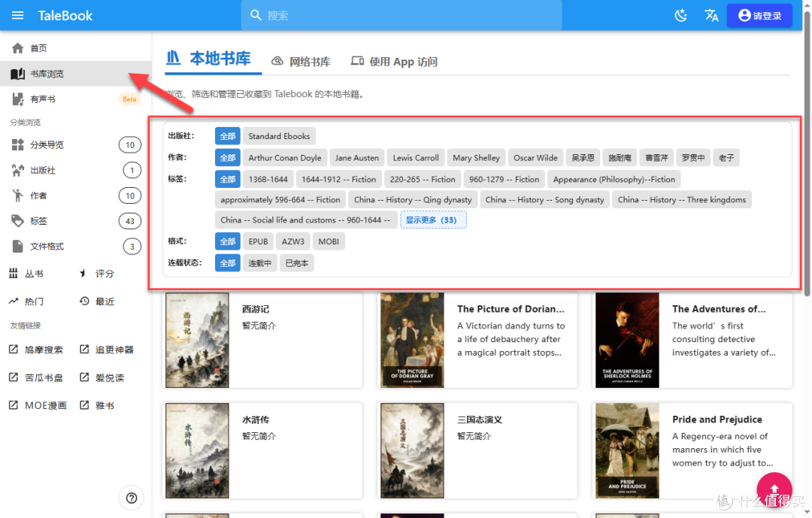This screenshot has height=518, width=812.
Task: Click the 请登录 login button
Action: click(759, 16)
